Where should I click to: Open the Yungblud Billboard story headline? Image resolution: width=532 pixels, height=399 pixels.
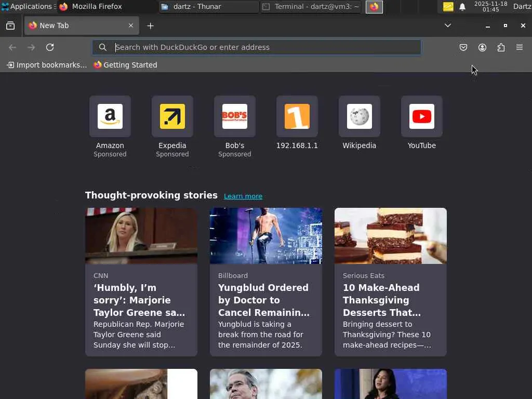click(x=263, y=300)
